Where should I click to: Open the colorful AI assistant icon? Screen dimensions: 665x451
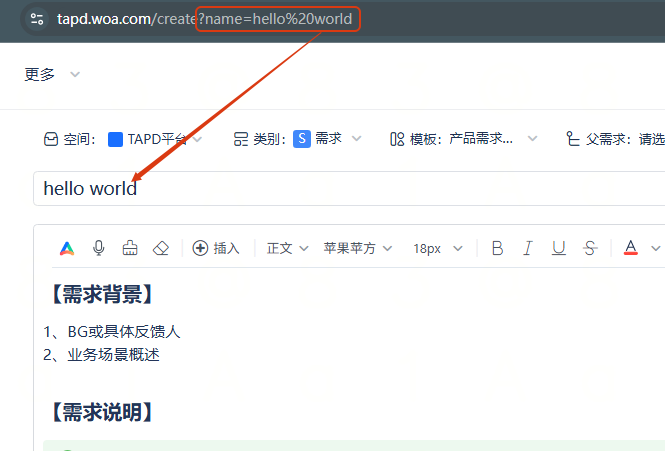(67, 248)
